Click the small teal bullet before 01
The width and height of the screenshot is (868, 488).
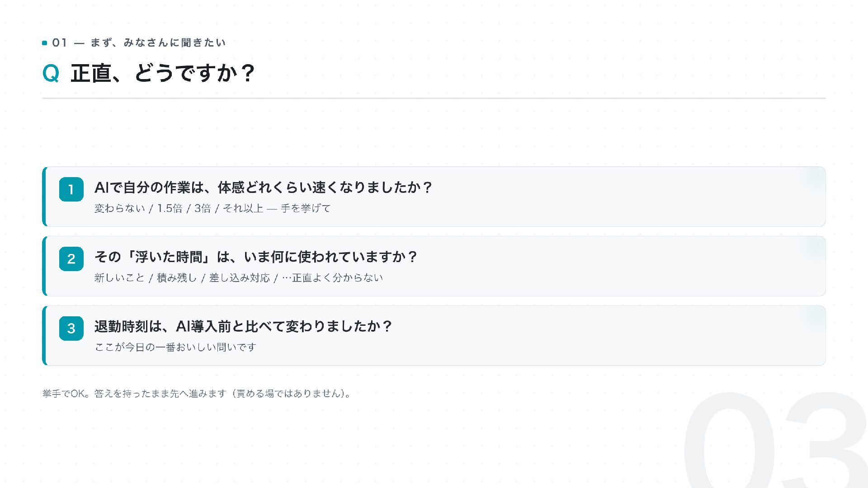tap(44, 43)
